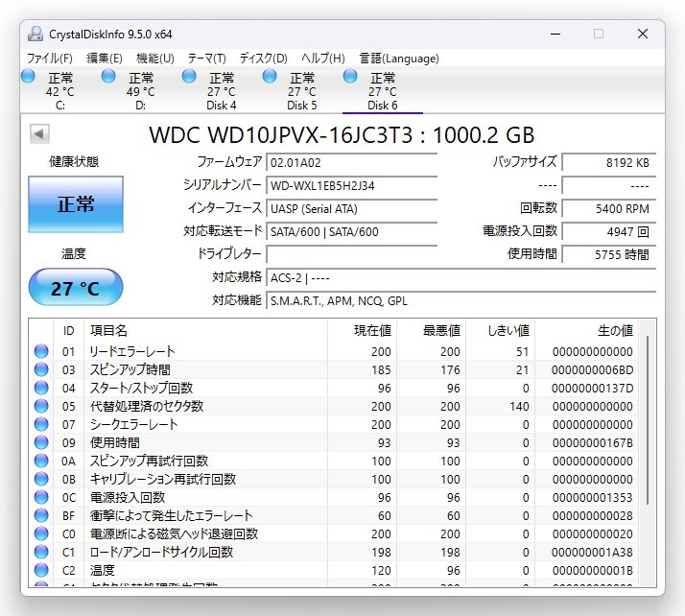This screenshot has height=616, width=685.
Task: Select the D: drive status orb
Action: [108, 77]
